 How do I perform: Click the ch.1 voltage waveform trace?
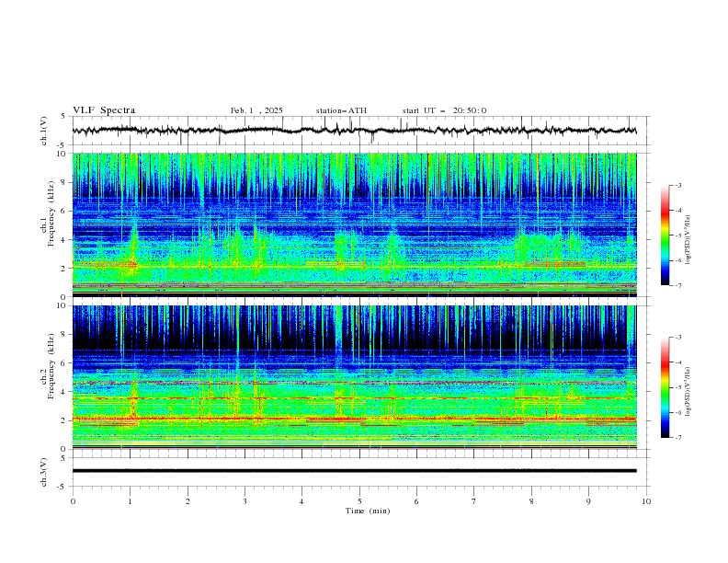tap(354, 131)
